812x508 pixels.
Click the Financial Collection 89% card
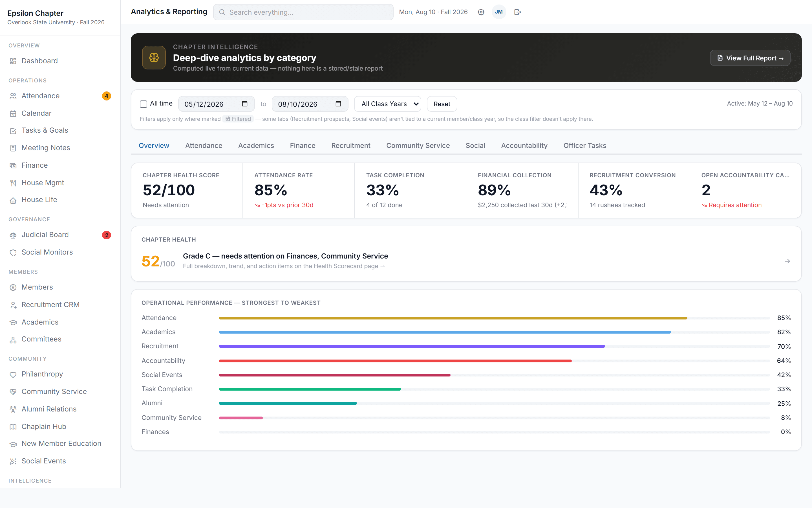click(522, 190)
